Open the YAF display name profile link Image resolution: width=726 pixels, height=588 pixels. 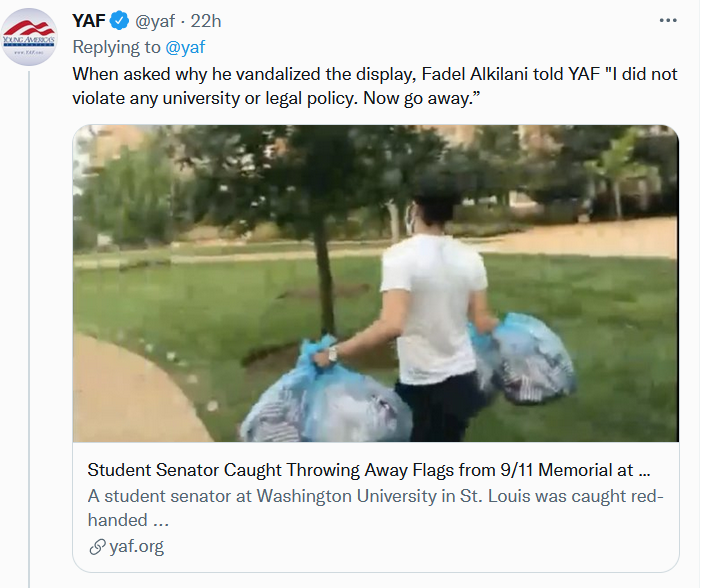pyautogui.click(x=89, y=21)
